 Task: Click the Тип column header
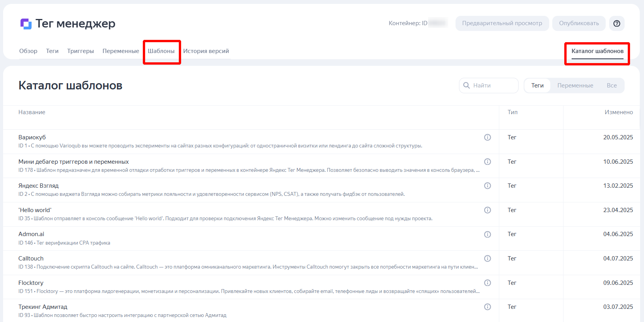point(512,112)
